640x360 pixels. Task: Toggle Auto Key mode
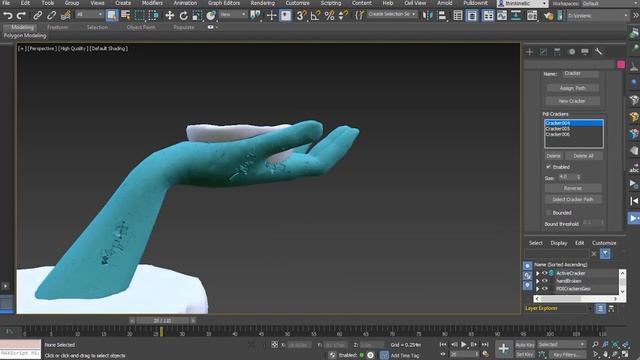(525, 345)
